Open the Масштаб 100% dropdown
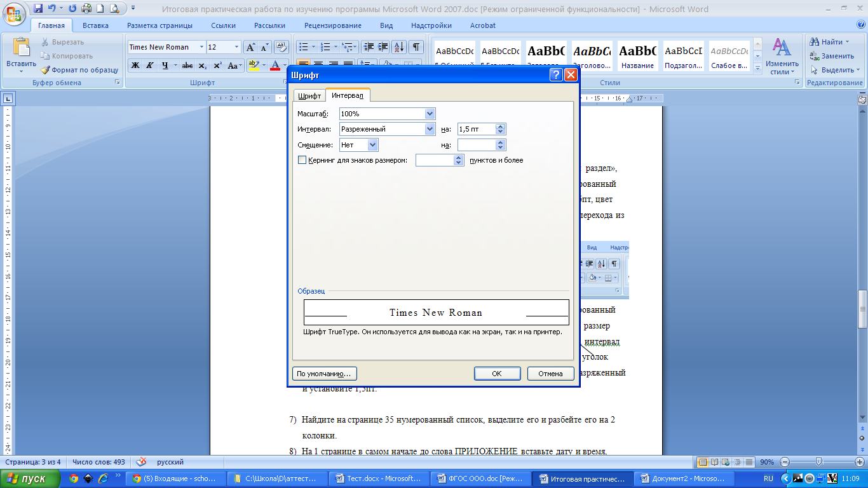 coord(430,113)
